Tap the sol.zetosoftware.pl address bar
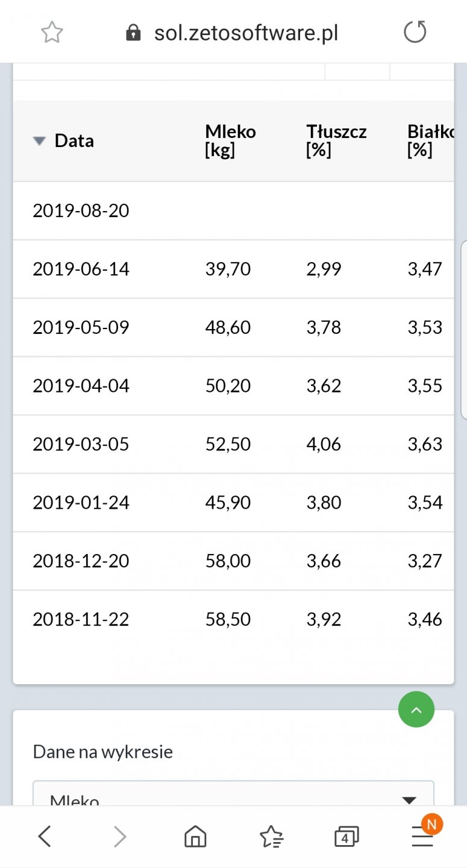This screenshot has height=868, width=467. point(246,33)
